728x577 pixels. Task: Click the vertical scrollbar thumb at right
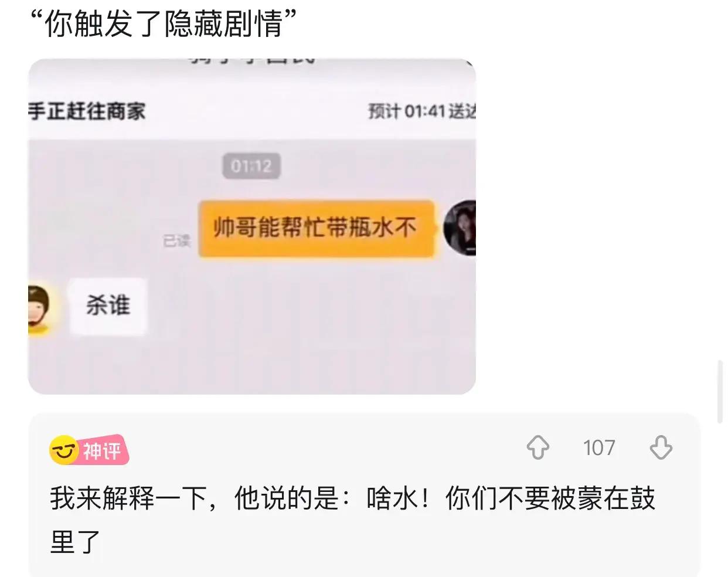tap(720, 392)
